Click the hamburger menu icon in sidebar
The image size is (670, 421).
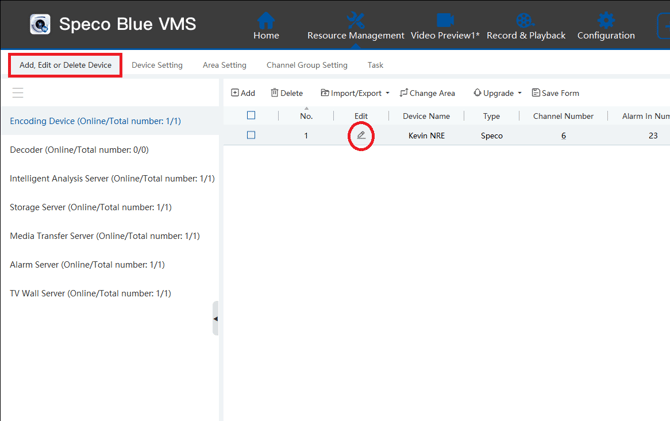18,93
